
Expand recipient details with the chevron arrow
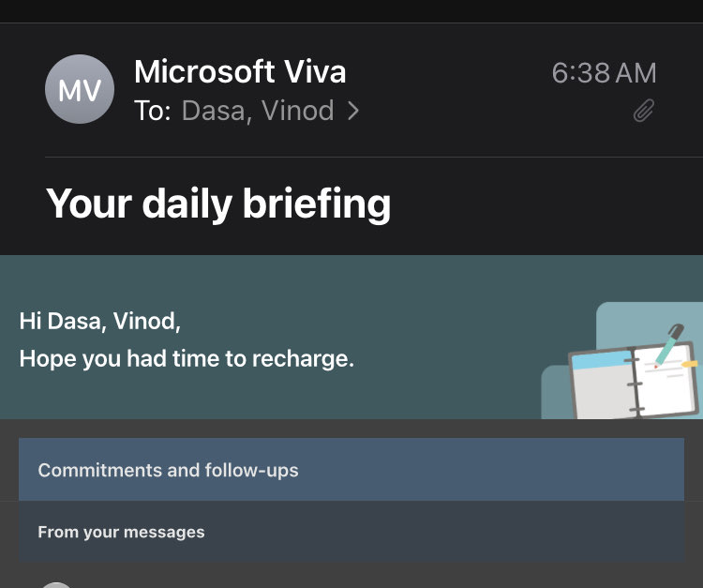[x=353, y=112]
